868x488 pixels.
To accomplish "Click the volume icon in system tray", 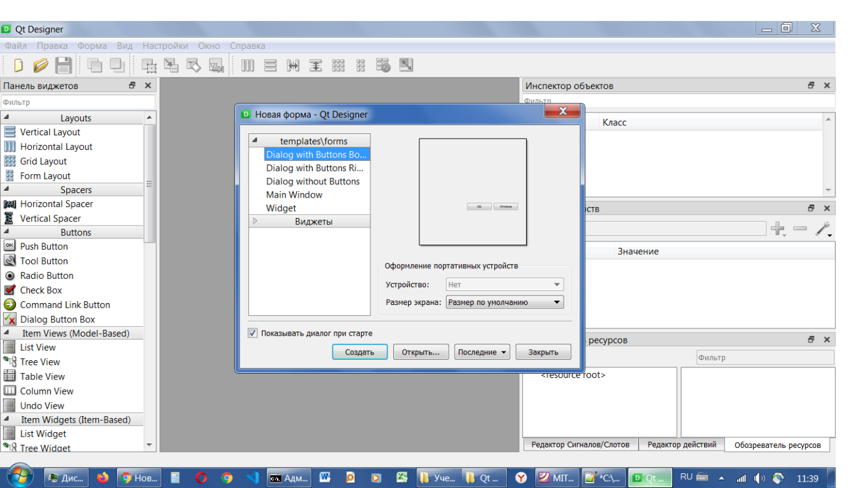I will (x=759, y=478).
